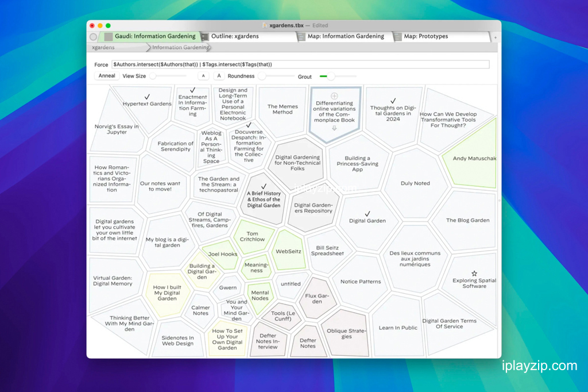Toggle the checkmark above Digital Garden note

click(367, 214)
